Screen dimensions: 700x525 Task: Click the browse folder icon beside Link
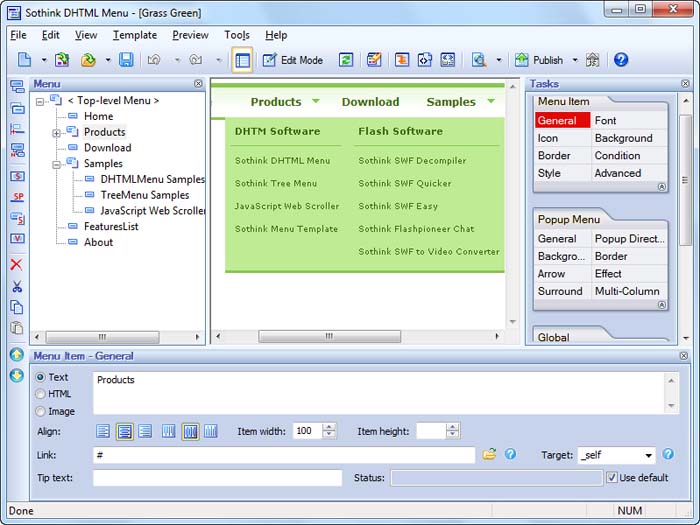[x=489, y=454]
